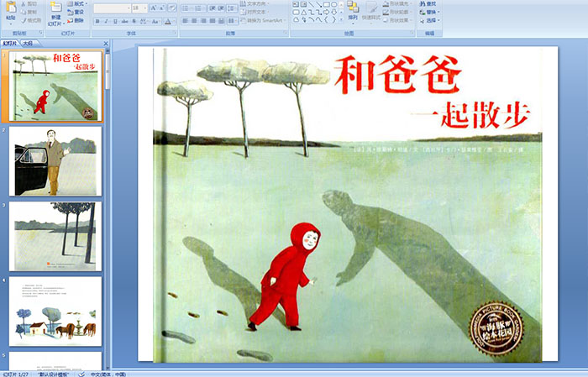The image size is (588, 377).
Task: Open Quick Styles (快速样式) gallery
Action: click(371, 11)
